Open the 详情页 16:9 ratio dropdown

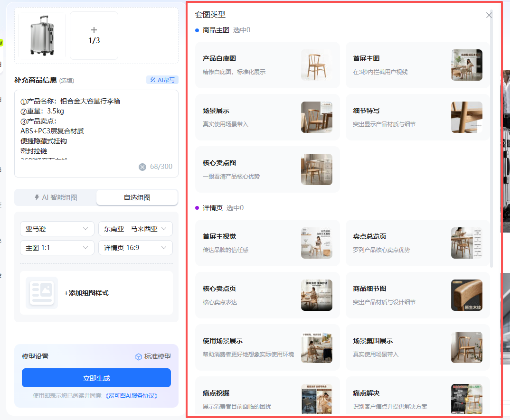[x=135, y=248]
